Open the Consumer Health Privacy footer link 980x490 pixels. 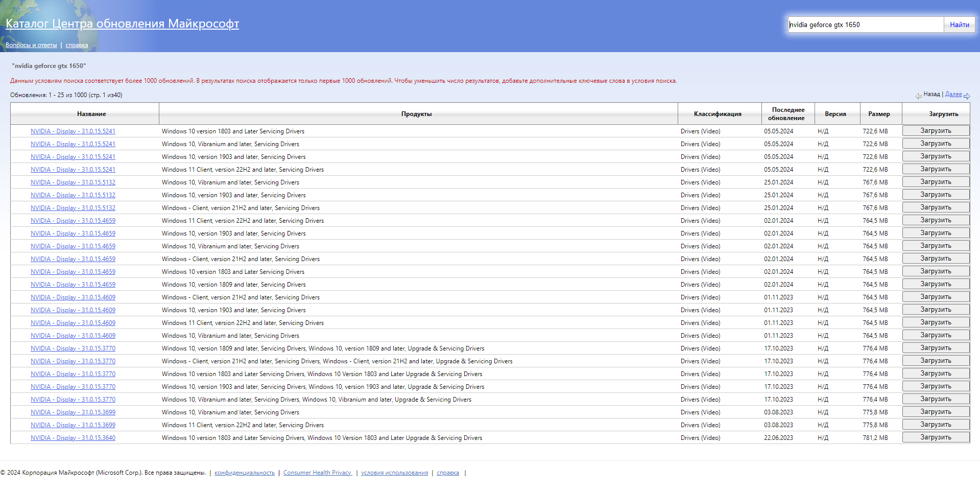pos(318,473)
